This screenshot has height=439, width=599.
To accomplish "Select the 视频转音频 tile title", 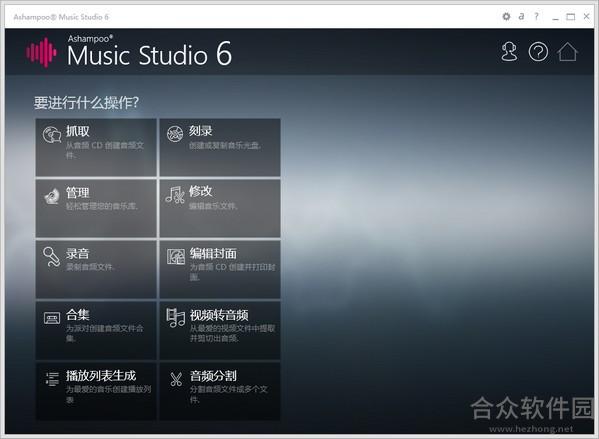I will coord(219,315).
